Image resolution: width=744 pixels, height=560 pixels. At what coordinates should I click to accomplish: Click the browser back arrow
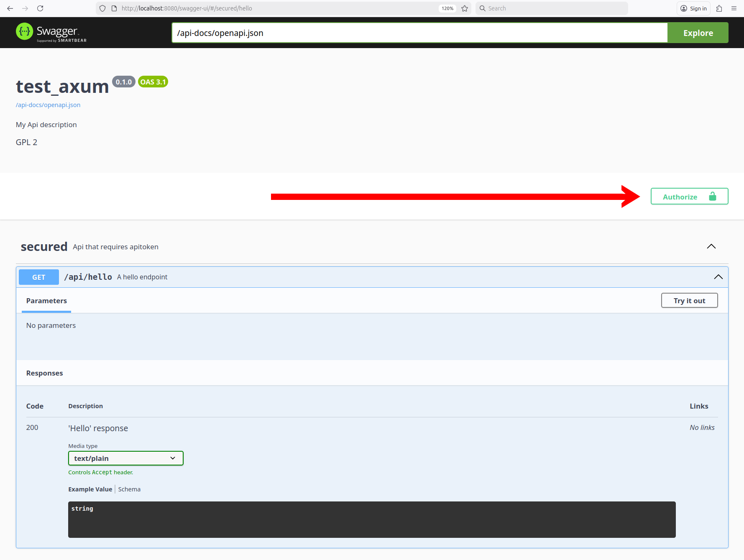10,8
